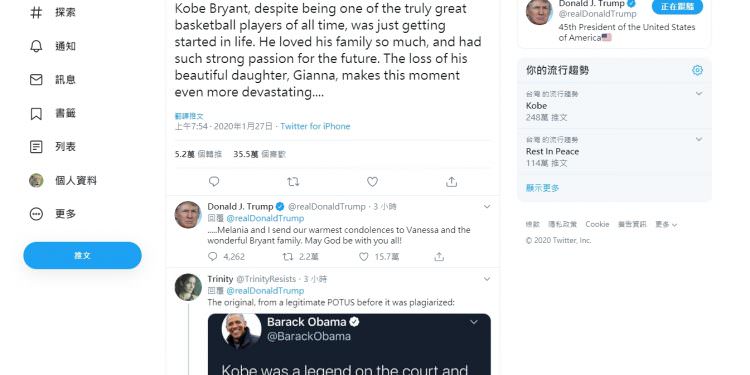Open Twitter for iPhone link
Image resolution: width=750 pixels, height=375 pixels.
click(315, 126)
